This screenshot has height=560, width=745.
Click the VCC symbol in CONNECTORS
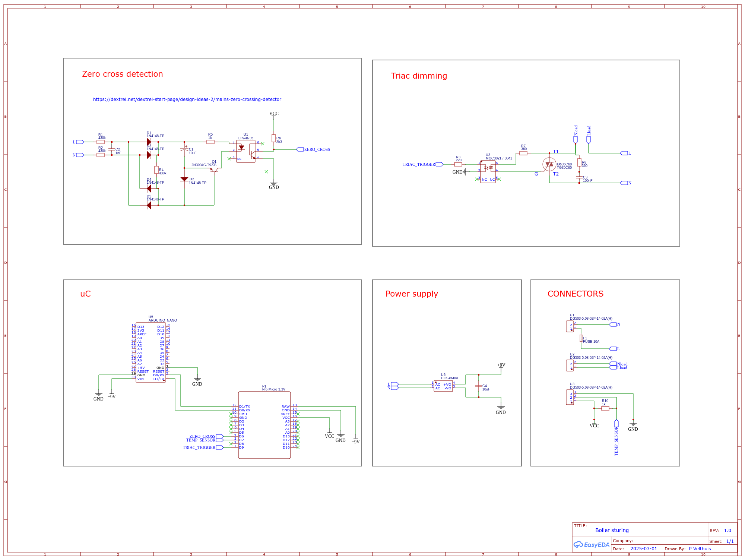[594, 425]
